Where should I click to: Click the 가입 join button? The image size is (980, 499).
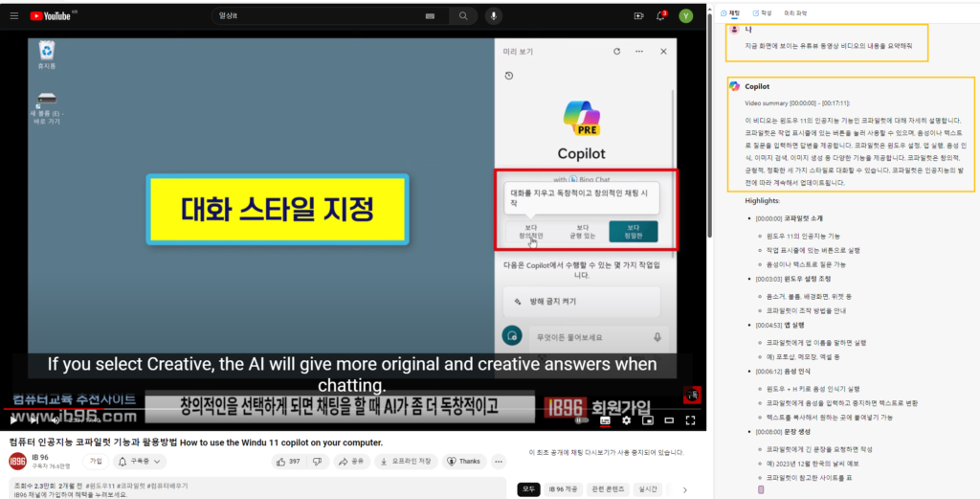pyautogui.click(x=96, y=462)
